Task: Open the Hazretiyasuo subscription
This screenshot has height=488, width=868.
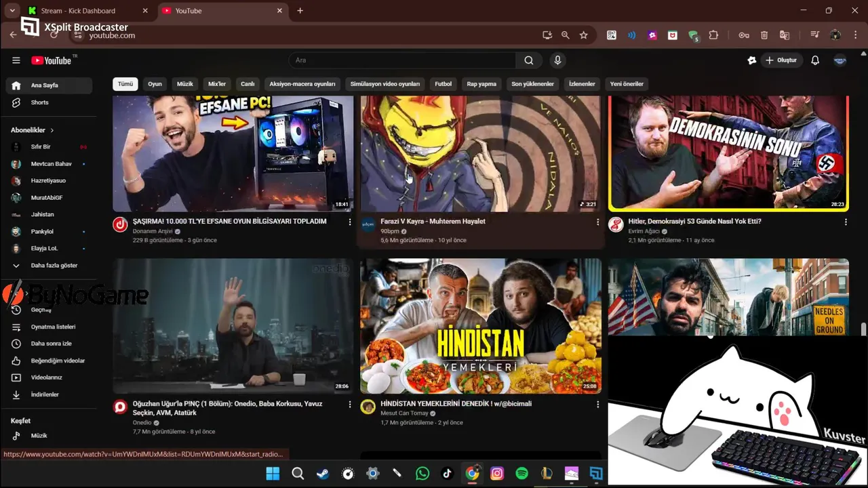Action: point(49,181)
